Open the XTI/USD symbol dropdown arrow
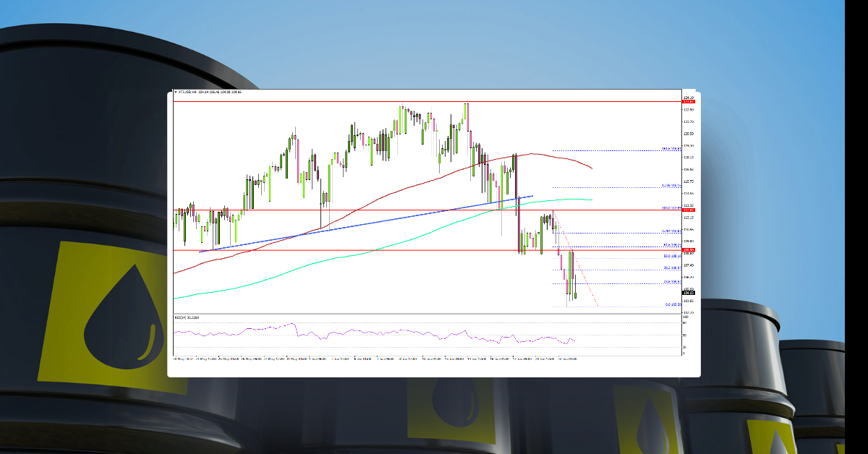The image size is (868, 454). point(176,93)
